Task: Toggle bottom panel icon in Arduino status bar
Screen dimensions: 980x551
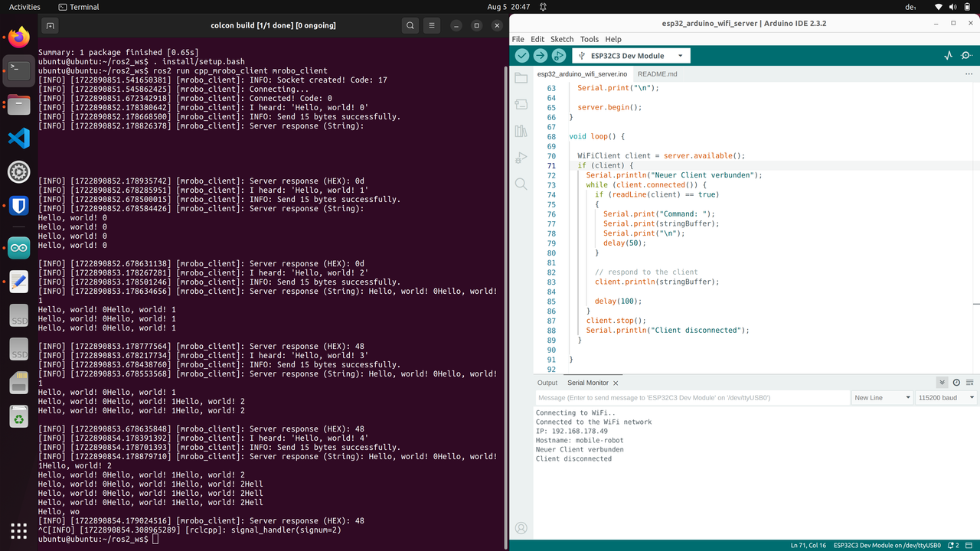Action: point(970,545)
